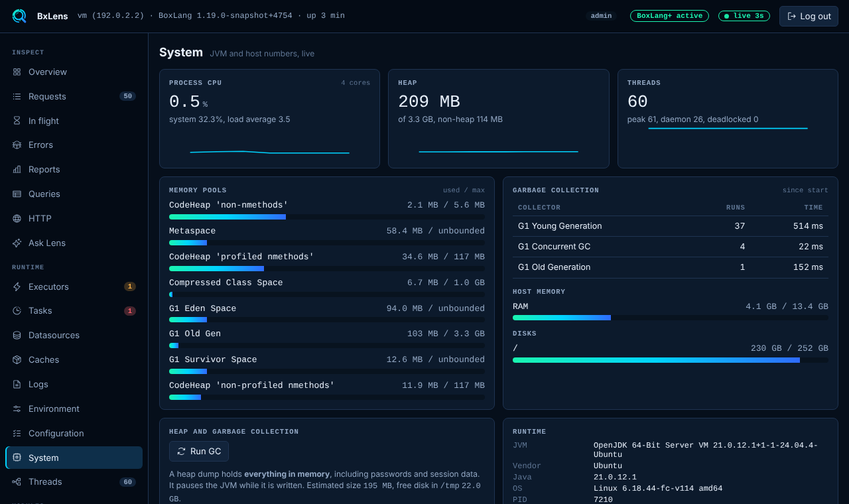The image size is (849, 504).
Task: Click the PID value 7210
Action: [x=603, y=499]
